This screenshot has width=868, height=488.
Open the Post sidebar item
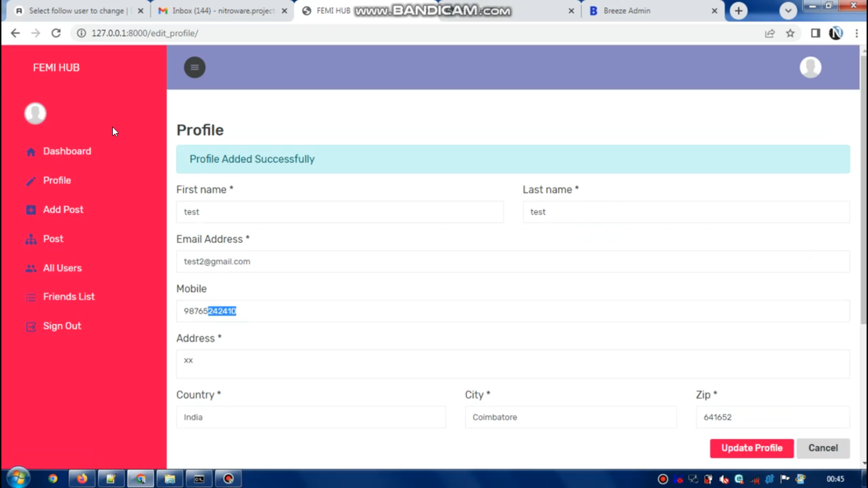pyautogui.click(x=53, y=239)
